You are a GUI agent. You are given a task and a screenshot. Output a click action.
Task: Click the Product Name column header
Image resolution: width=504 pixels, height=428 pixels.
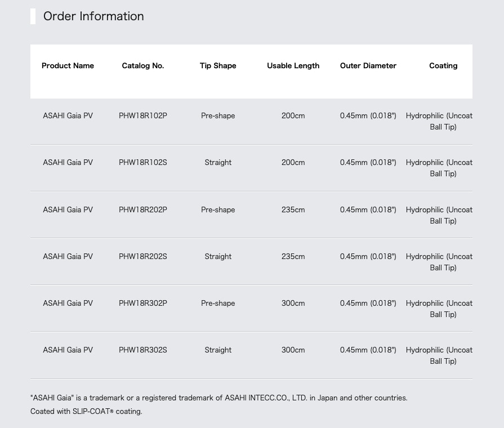pos(68,65)
